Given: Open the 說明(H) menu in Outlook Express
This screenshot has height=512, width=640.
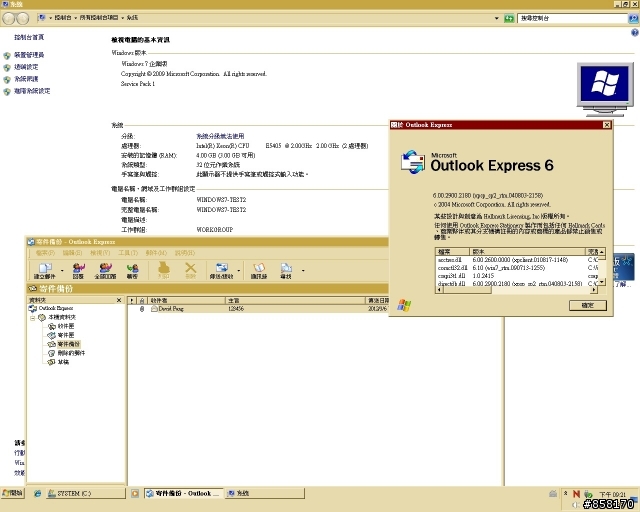Looking at the screenshot, I should [185, 253].
